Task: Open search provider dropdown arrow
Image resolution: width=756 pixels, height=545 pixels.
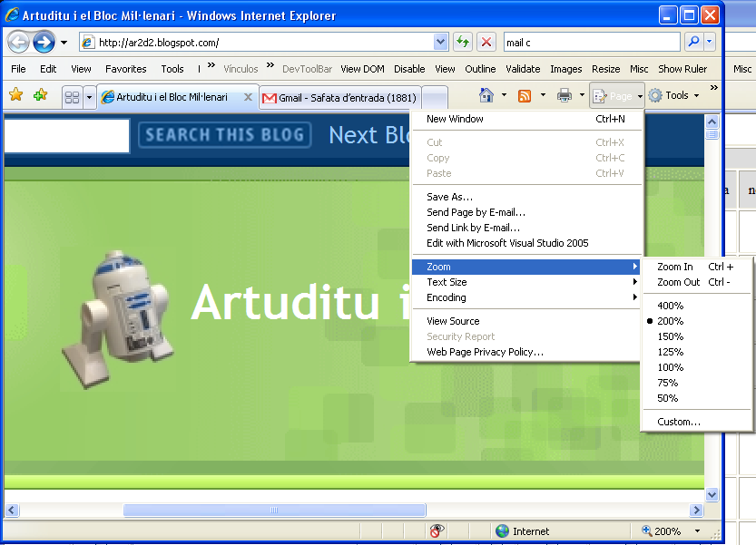Action: point(709,43)
